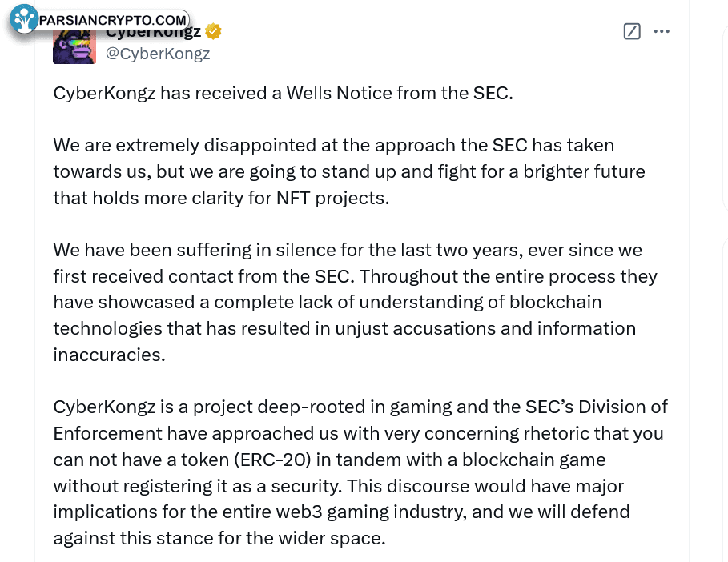The height and width of the screenshot is (562, 728).
Task: Click the ParsianCrypto tree logo icon
Action: click(x=24, y=19)
